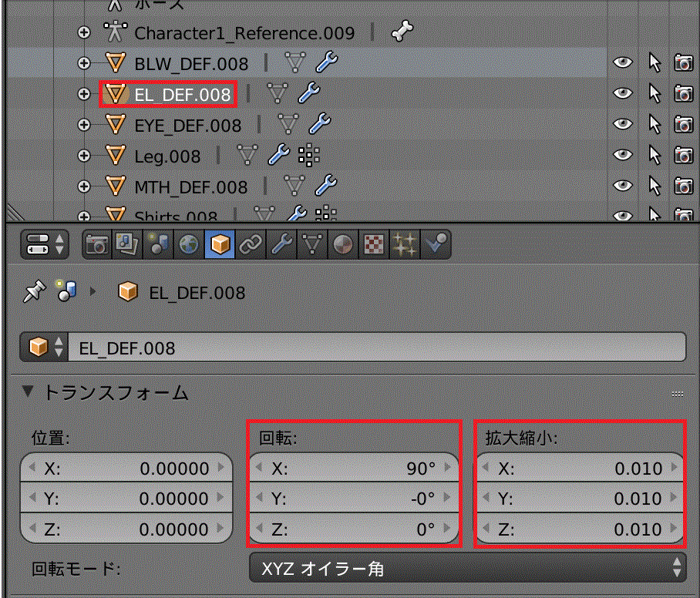Click the pin icon beside EL_DEF.008 breadcrumb
700x598 pixels.
(32, 292)
